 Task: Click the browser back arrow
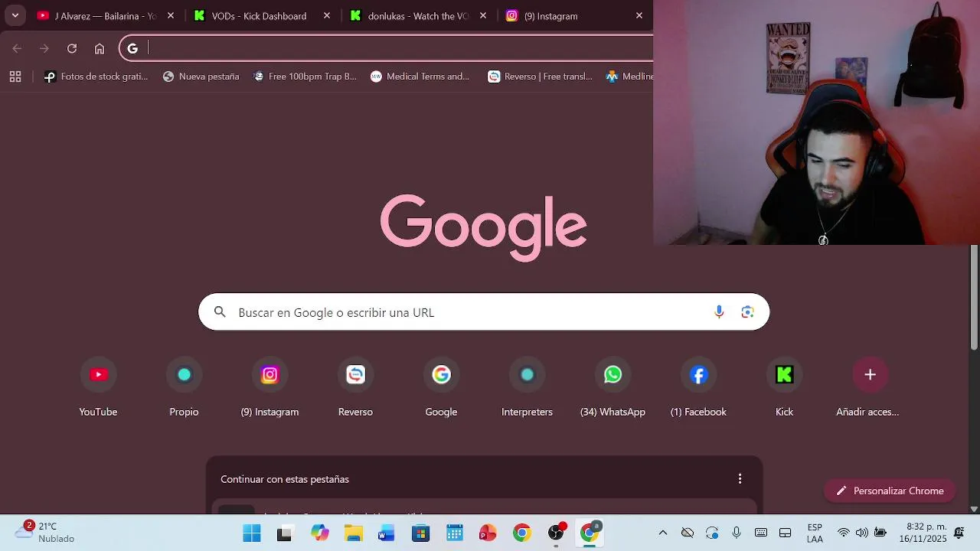pyautogui.click(x=17, y=48)
